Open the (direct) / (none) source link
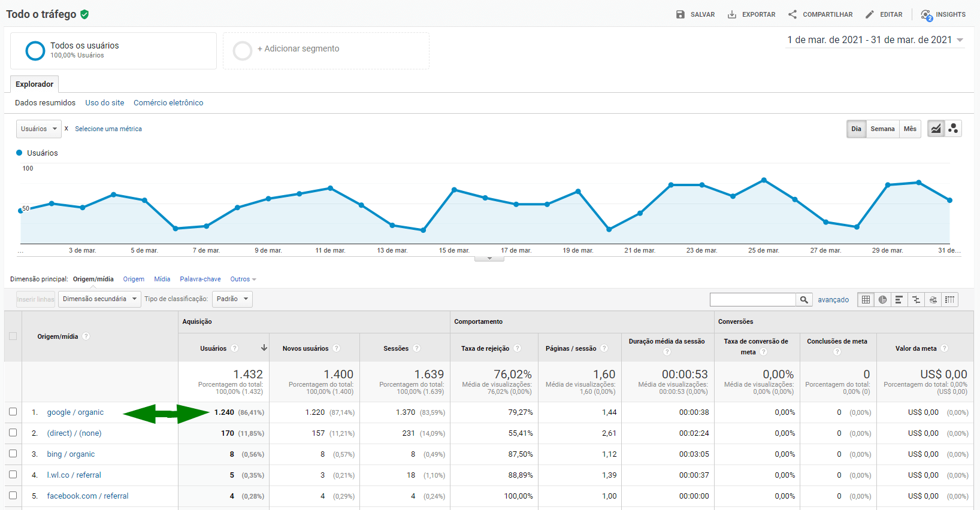The width and height of the screenshot is (980, 510). tap(74, 433)
